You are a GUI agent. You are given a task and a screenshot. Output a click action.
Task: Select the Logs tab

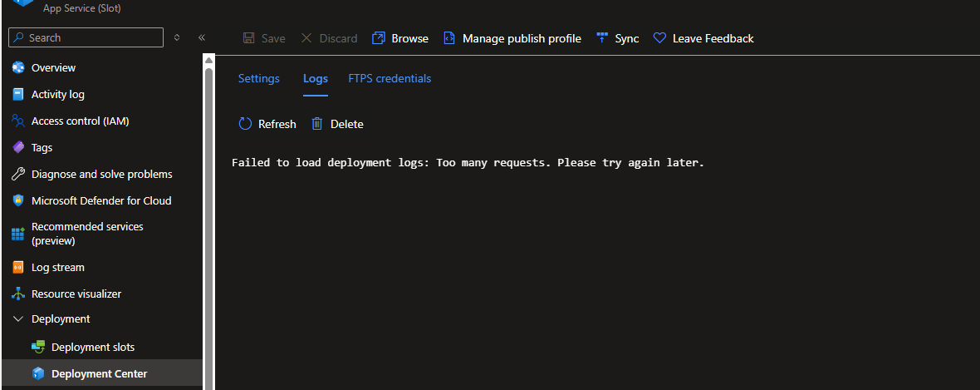[x=316, y=79]
